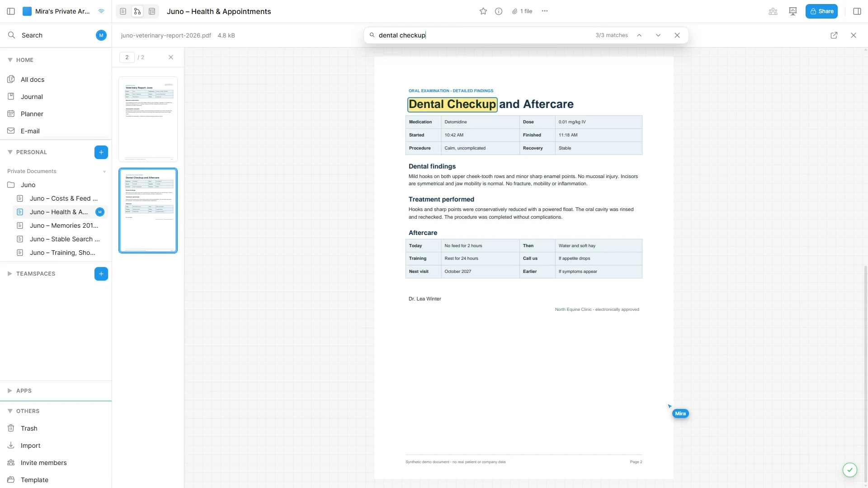
Task: Click the sync status wifi icon
Action: (101, 11)
